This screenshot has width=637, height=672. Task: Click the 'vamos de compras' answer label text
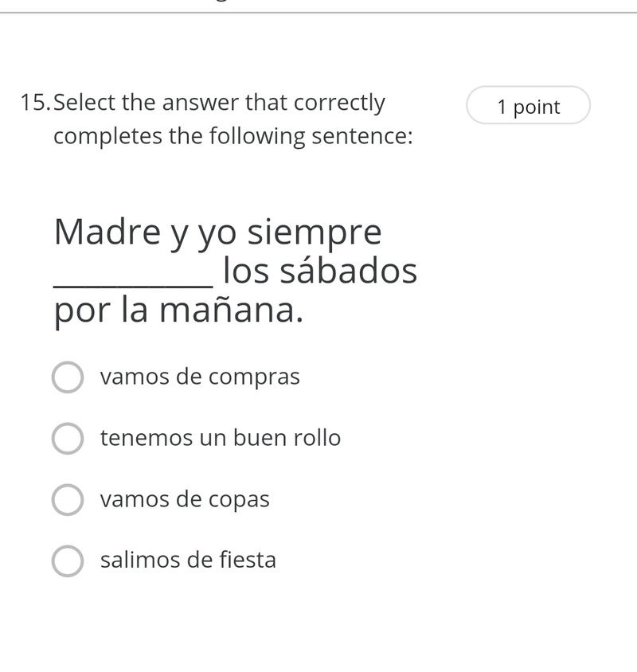pos(200,377)
